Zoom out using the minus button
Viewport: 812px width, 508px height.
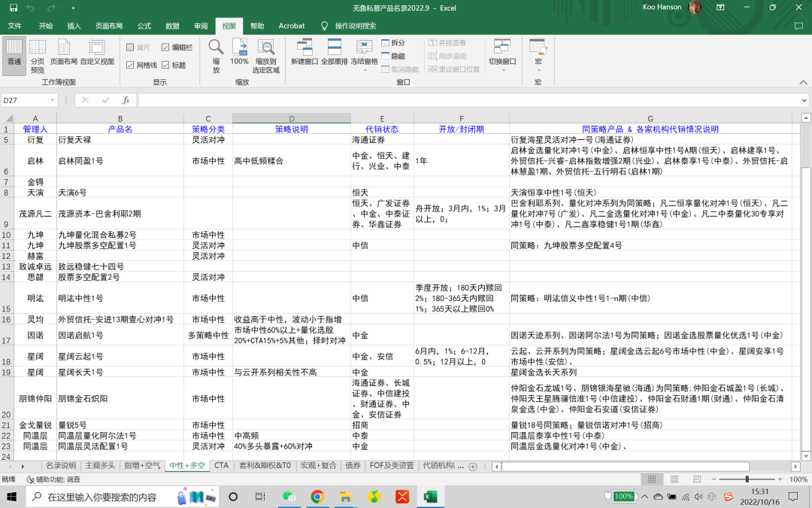point(714,479)
